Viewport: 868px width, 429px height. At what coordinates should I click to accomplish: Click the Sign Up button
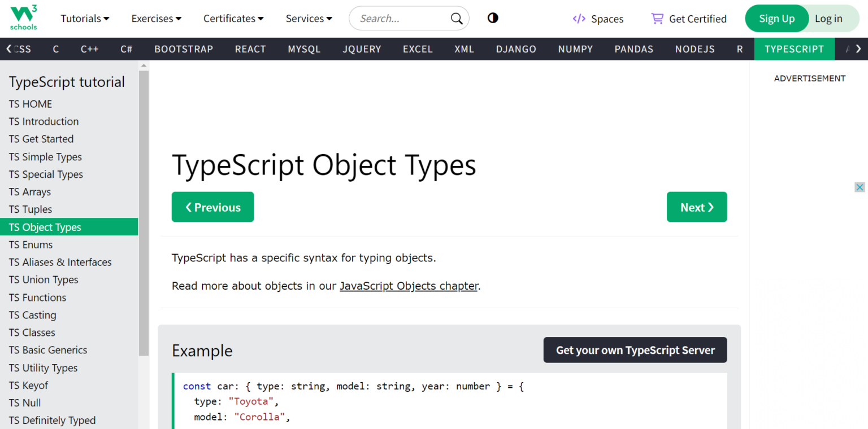coord(776,18)
